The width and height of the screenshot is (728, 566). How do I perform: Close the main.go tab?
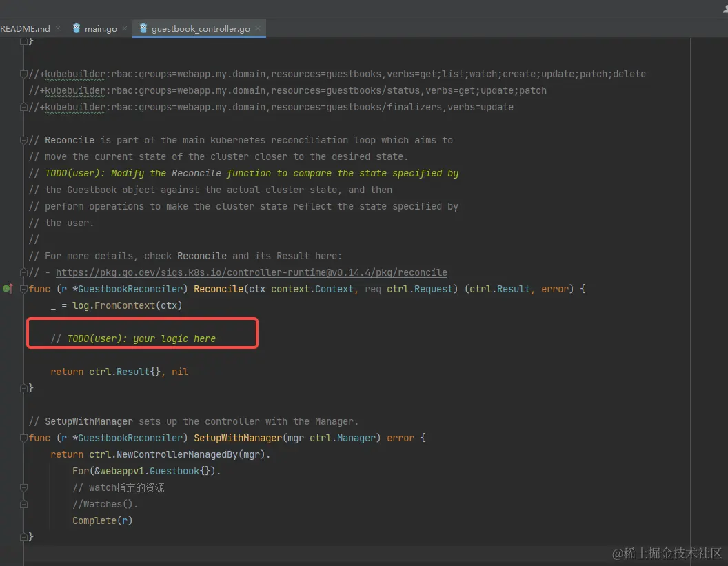124,29
